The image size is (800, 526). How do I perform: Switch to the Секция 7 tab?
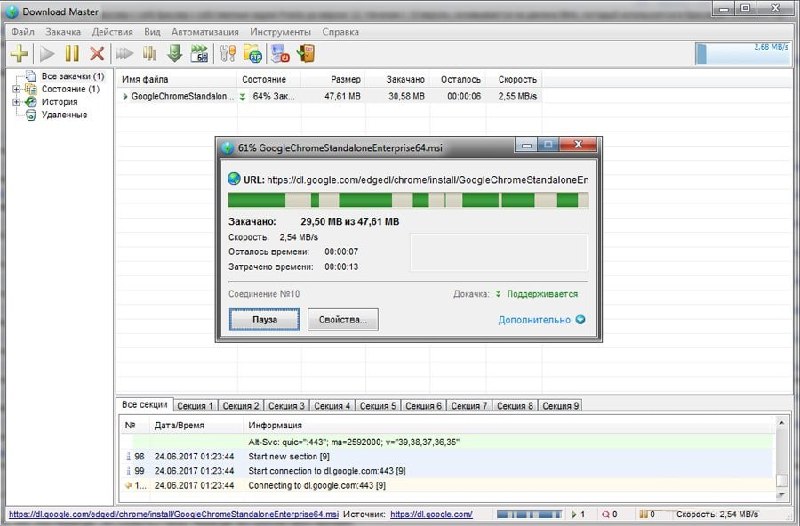coord(469,406)
